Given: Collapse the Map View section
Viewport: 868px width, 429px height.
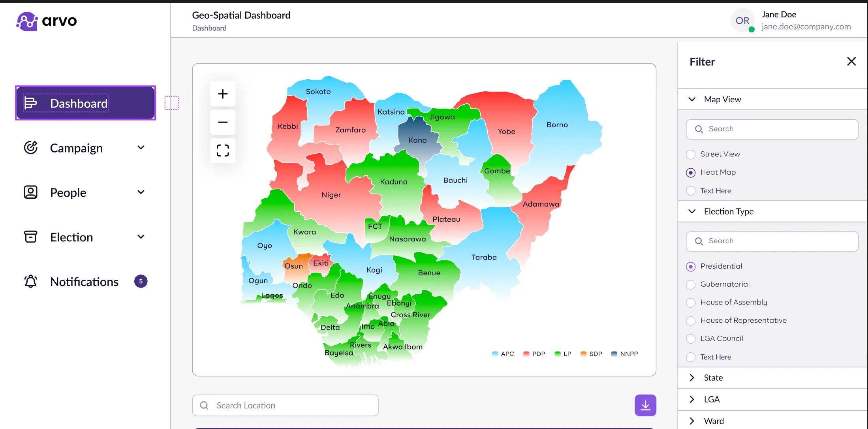Looking at the screenshot, I should tap(692, 100).
